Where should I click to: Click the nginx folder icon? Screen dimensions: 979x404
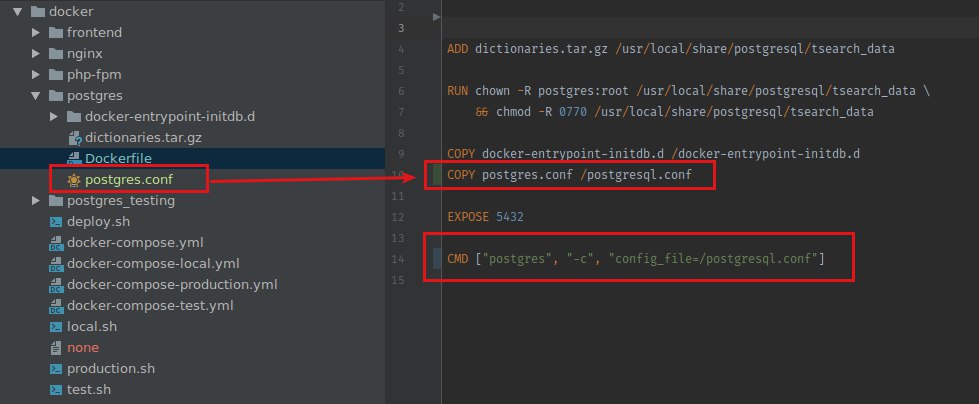56,54
